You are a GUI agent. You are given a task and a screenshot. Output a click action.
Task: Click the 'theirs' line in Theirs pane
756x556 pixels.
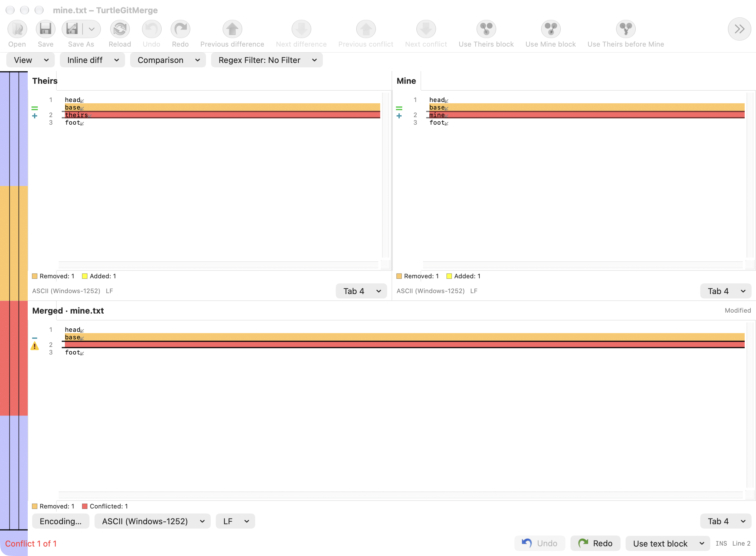(221, 115)
